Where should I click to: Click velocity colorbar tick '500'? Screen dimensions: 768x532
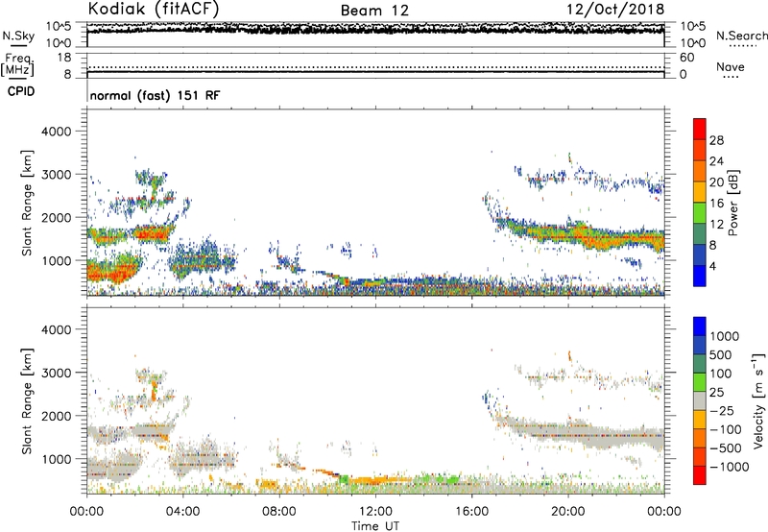[722, 355]
